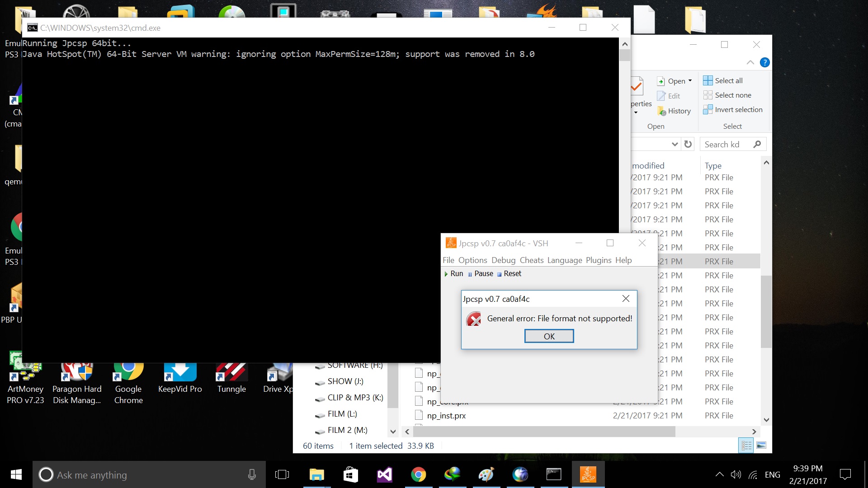The image size is (868, 488).
Task: Select the np_inst.prx file
Action: click(x=446, y=416)
